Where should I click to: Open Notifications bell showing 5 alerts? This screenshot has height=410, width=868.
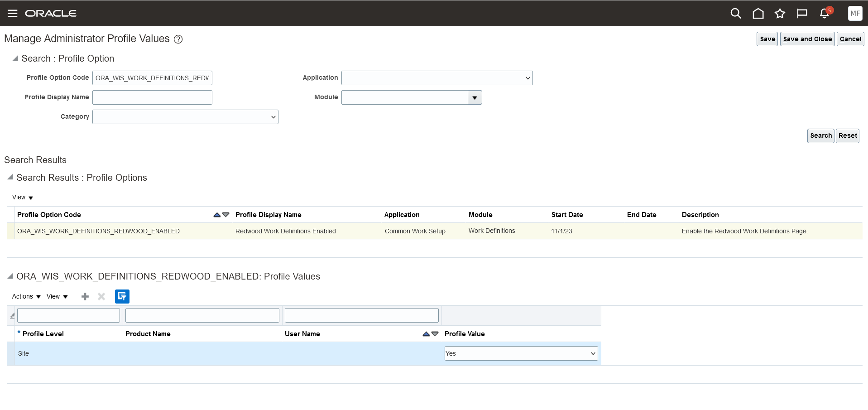pos(823,14)
